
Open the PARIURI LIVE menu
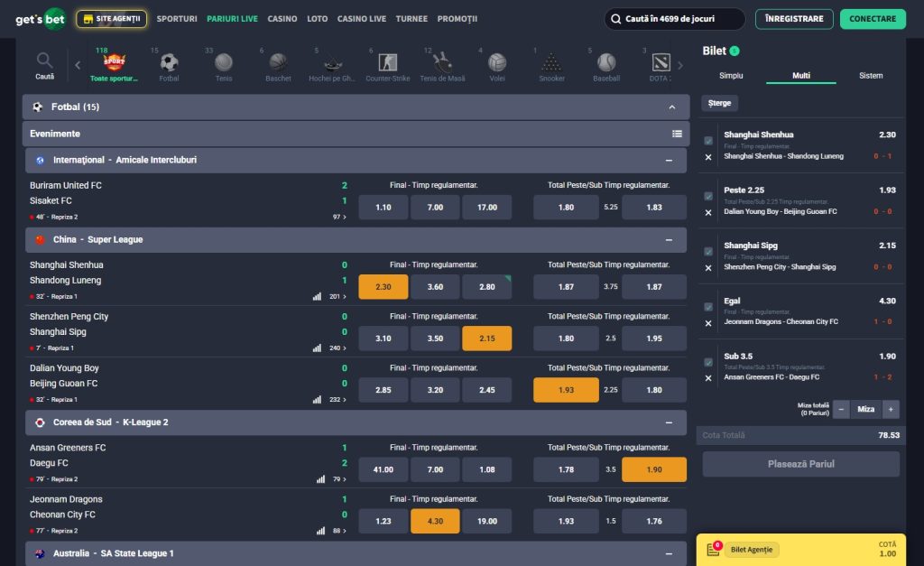point(232,19)
